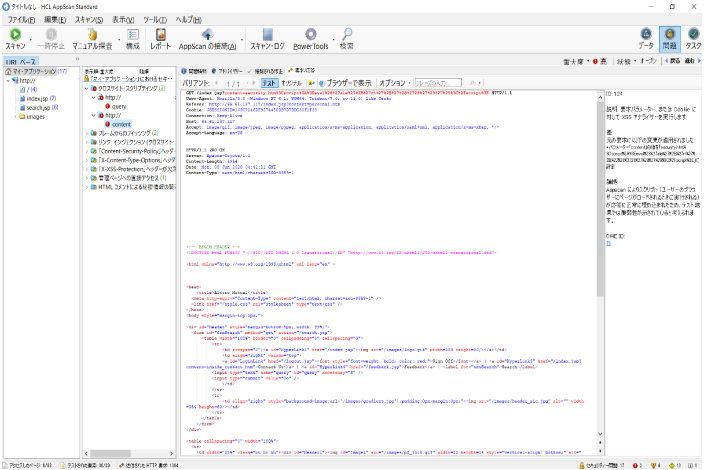Open the オプション dropdown
The width and height of the screenshot is (704, 470).
[x=395, y=83]
